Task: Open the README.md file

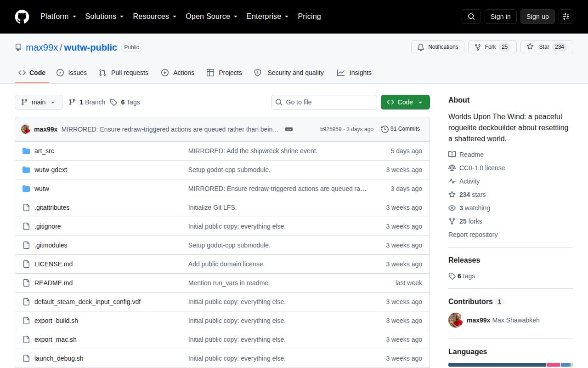Action: click(53, 283)
